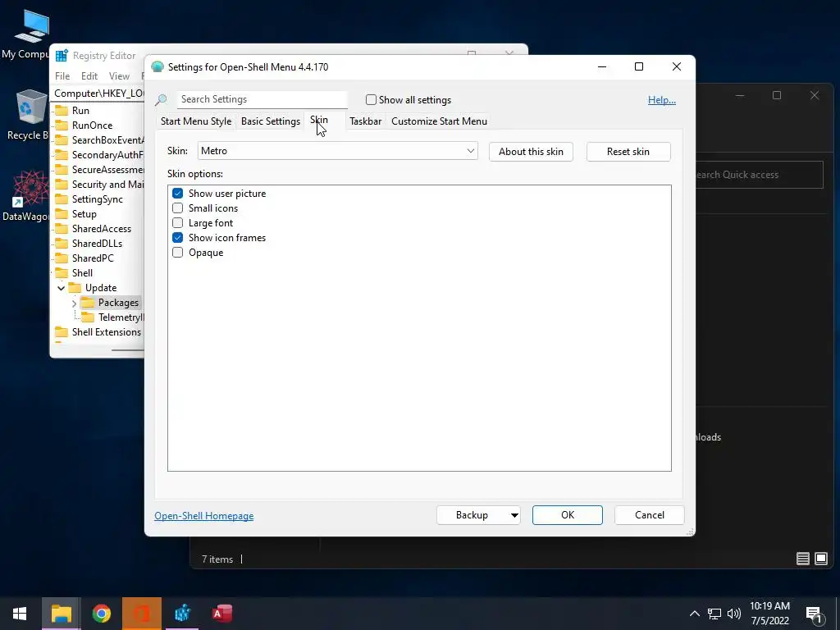Click the Search Settings input field
The width and height of the screenshot is (840, 630).
(262, 99)
